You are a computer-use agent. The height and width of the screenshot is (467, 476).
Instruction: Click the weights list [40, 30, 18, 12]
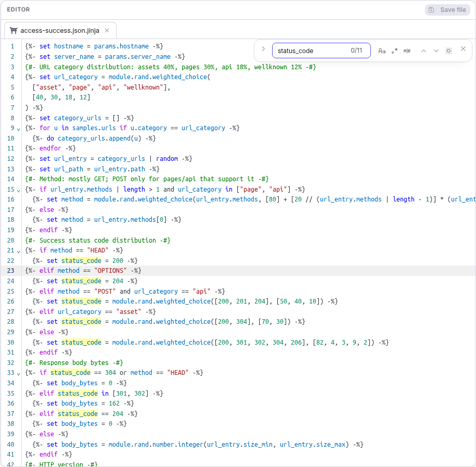pos(61,97)
